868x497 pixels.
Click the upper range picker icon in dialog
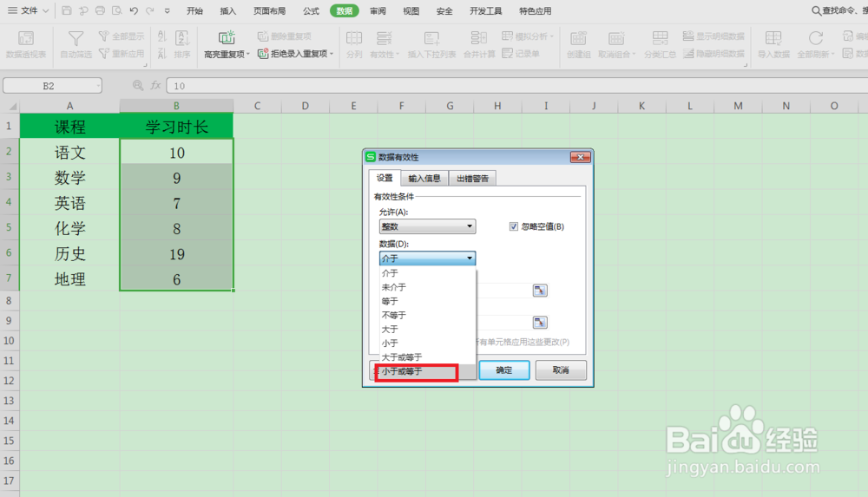coord(540,291)
